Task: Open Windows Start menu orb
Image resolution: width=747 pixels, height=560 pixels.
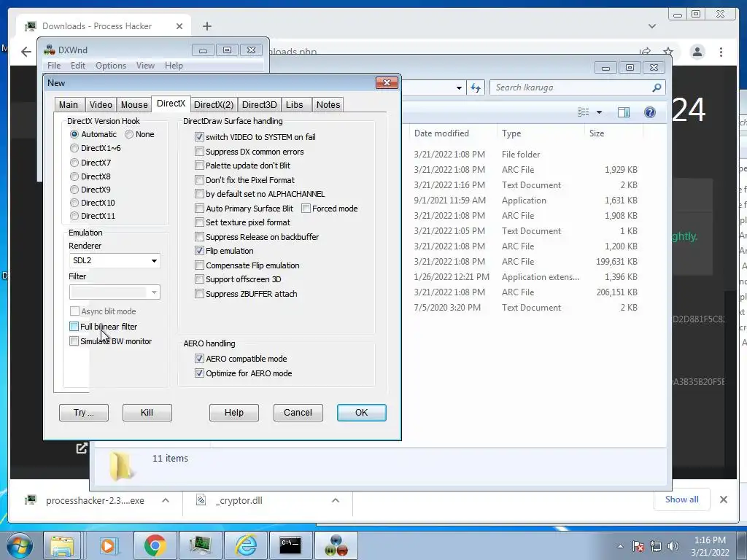Action: pyautogui.click(x=19, y=545)
